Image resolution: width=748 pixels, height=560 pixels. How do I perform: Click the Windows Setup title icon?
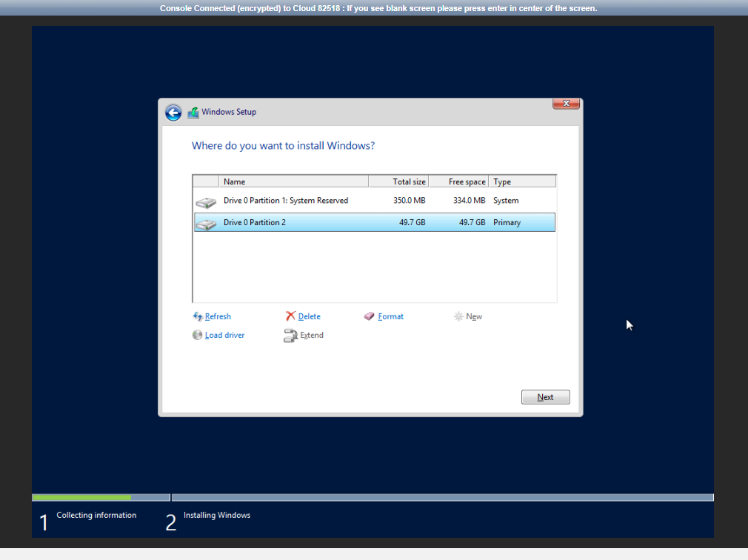(x=193, y=113)
